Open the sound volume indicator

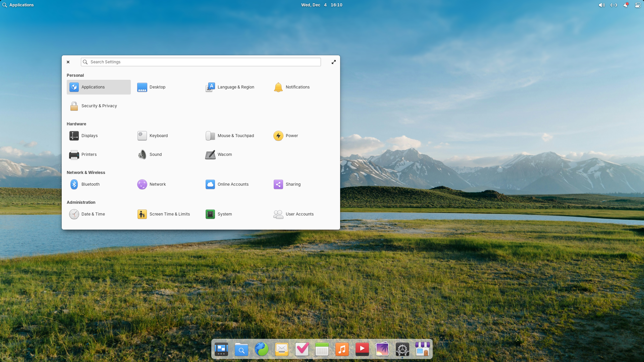click(601, 5)
